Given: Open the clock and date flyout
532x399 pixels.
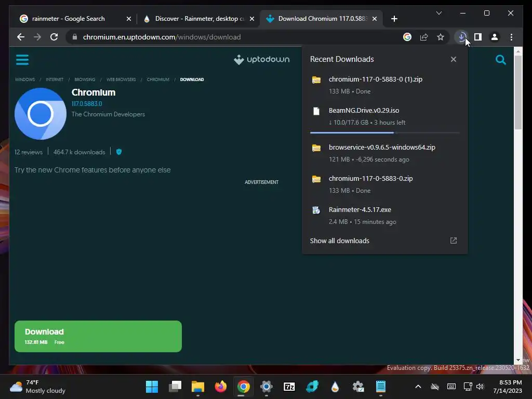Looking at the screenshot, I should (508, 387).
